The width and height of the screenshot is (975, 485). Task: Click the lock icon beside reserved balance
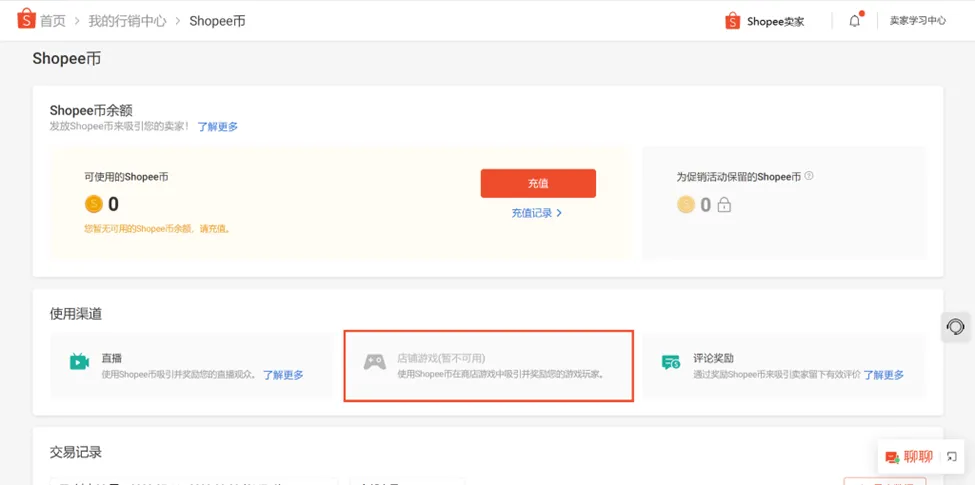click(x=724, y=205)
